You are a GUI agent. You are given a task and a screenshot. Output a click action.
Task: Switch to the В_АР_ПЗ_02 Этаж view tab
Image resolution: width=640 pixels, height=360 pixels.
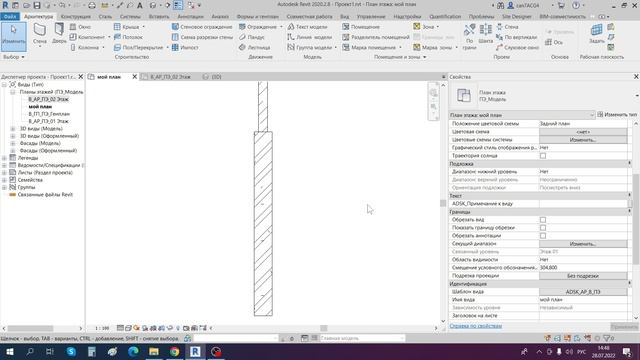pyautogui.click(x=170, y=77)
